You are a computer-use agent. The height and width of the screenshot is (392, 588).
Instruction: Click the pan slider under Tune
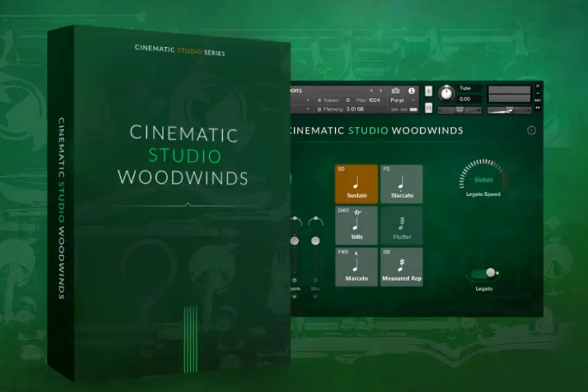click(x=460, y=110)
